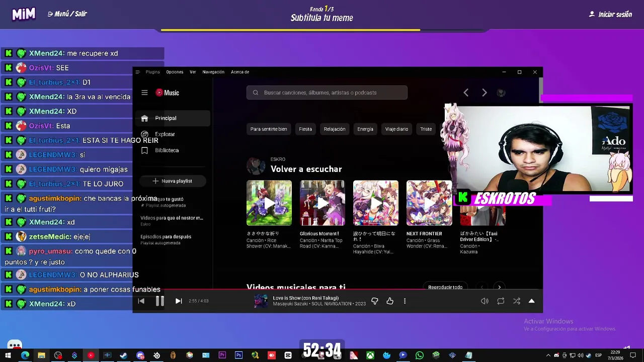Play the Biwa Hayahide song thumbnail

click(376, 203)
